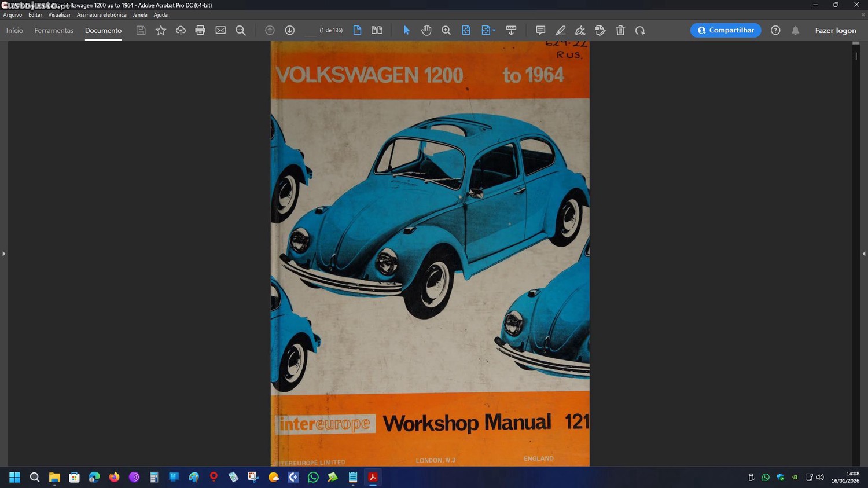Upload file to cloud icon
868x488 pixels.
181,30
